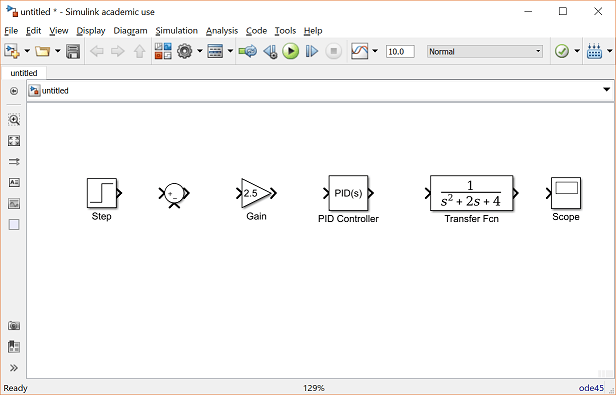
Task: Click the Ready status text
Action: [15, 388]
